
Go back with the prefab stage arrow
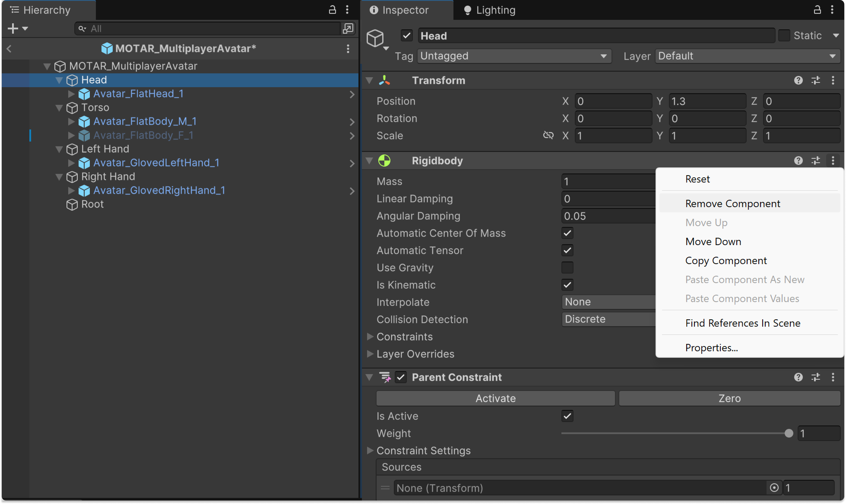(9, 49)
